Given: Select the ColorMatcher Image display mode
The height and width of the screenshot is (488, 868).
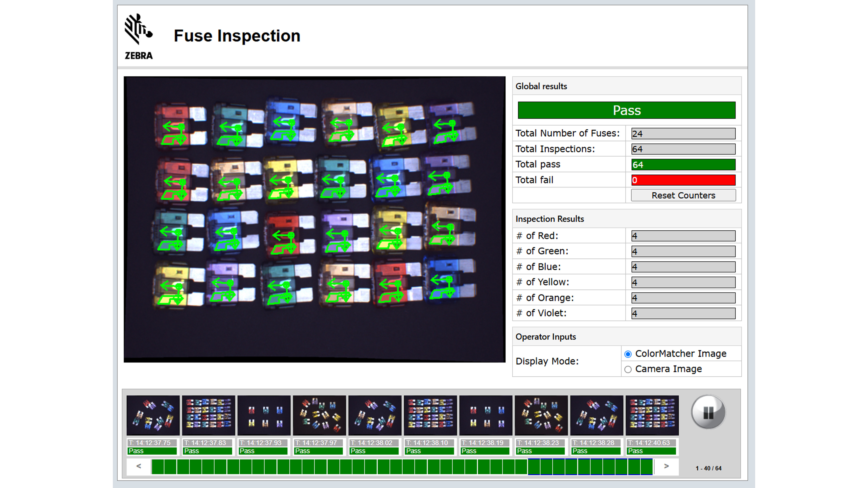Looking at the screenshot, I should pyautogui.click(x=628, y=354).
